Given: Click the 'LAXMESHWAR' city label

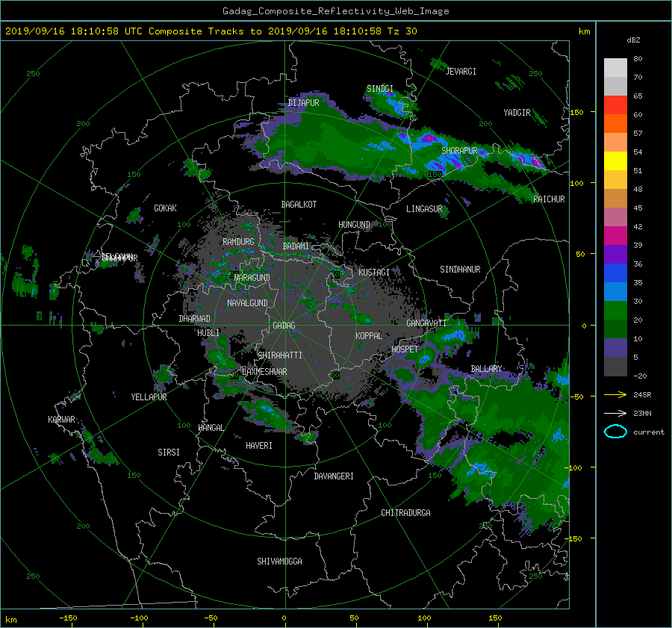Looking at the screenshot, I should click(264, 372).
